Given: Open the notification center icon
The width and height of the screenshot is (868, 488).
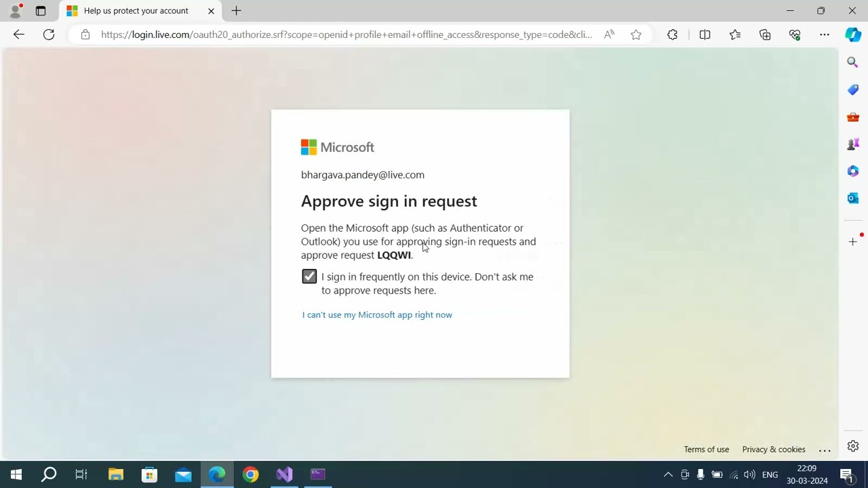Looking at the screenshot, I should [846, 474].
